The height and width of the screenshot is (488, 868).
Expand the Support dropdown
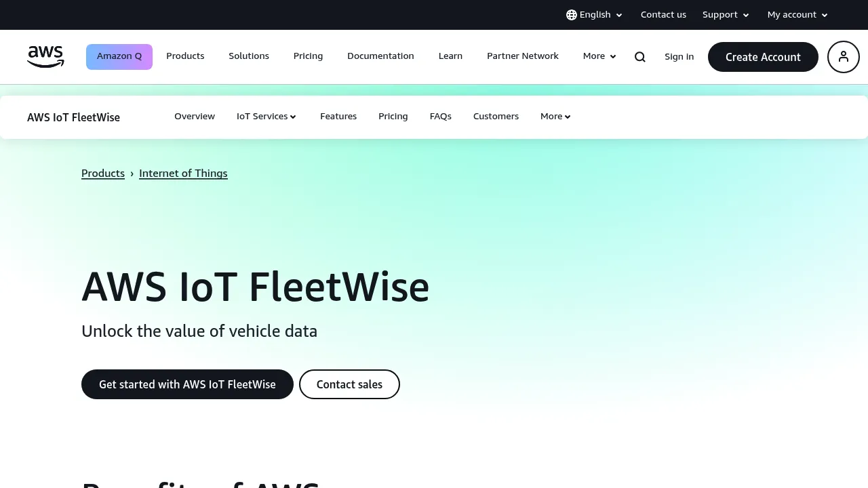[x=726, y=15]
